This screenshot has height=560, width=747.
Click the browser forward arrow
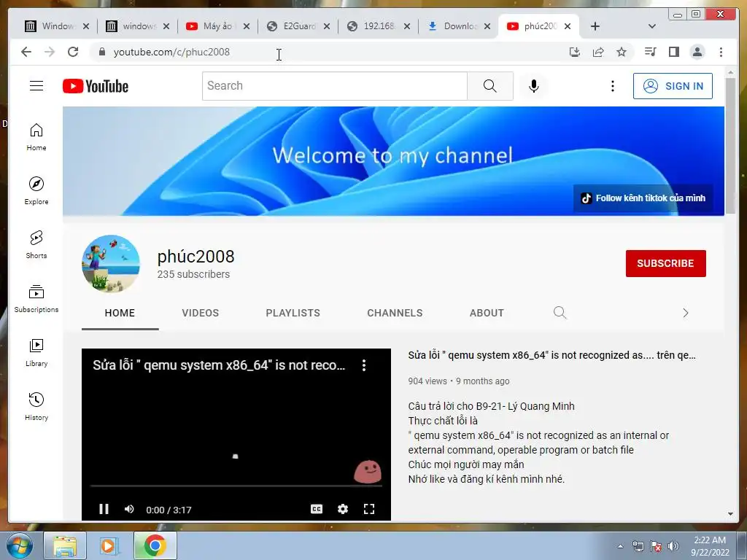tap(50, 52)
